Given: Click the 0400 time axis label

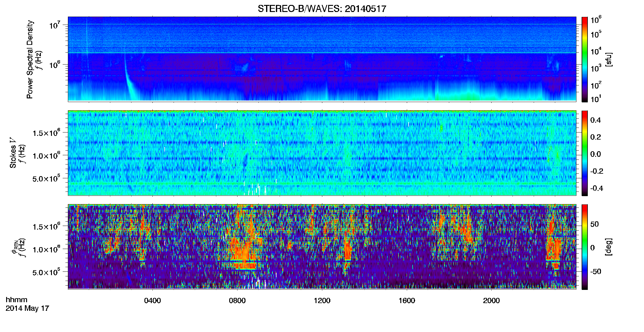Looking at the screenshot, I should click(x=152, y=301).
